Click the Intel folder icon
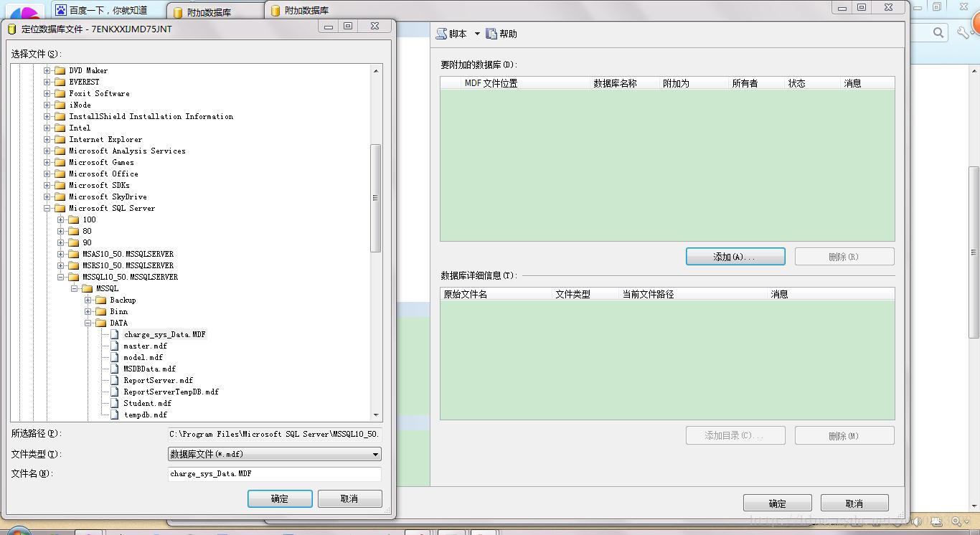Screen dimensions: 980x535 (x=60, y=128)
